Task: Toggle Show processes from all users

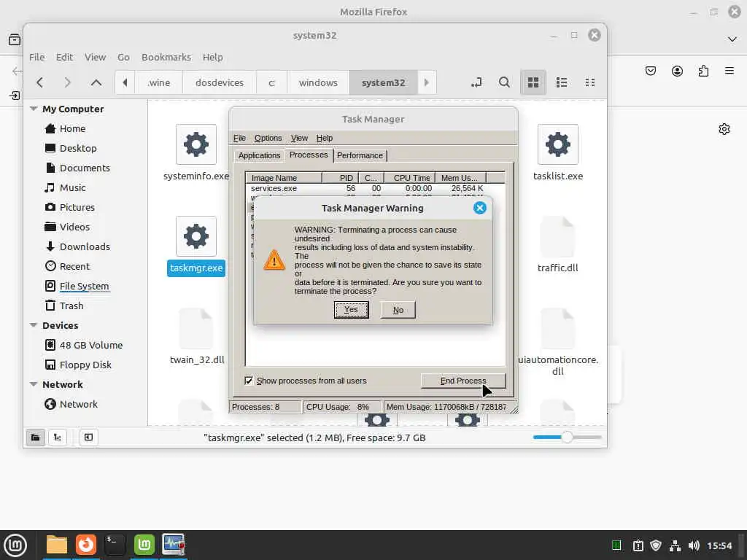Action: click(x=249, y=381)
